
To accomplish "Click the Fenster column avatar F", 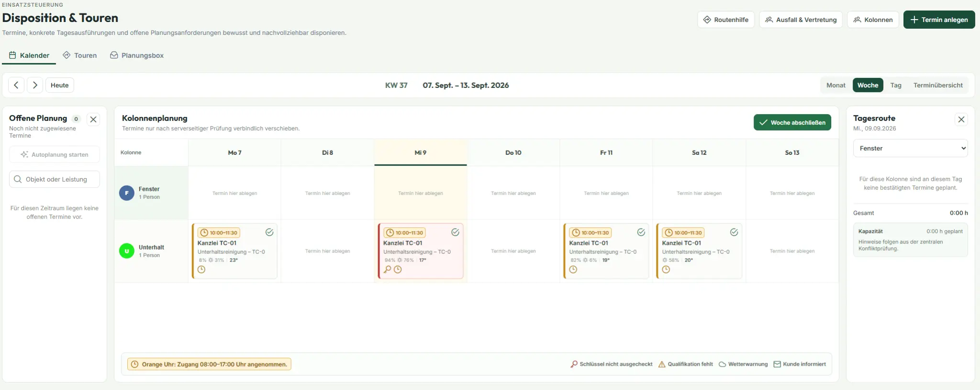I will point(127,193).
